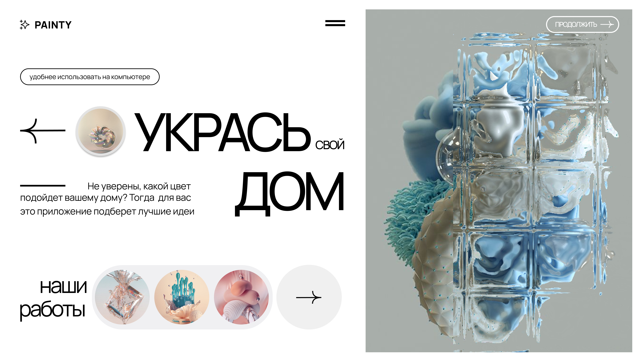Click the 'Не уверены, какой цвет' paragraph
The image size is (644, 362).
point(107,199)
